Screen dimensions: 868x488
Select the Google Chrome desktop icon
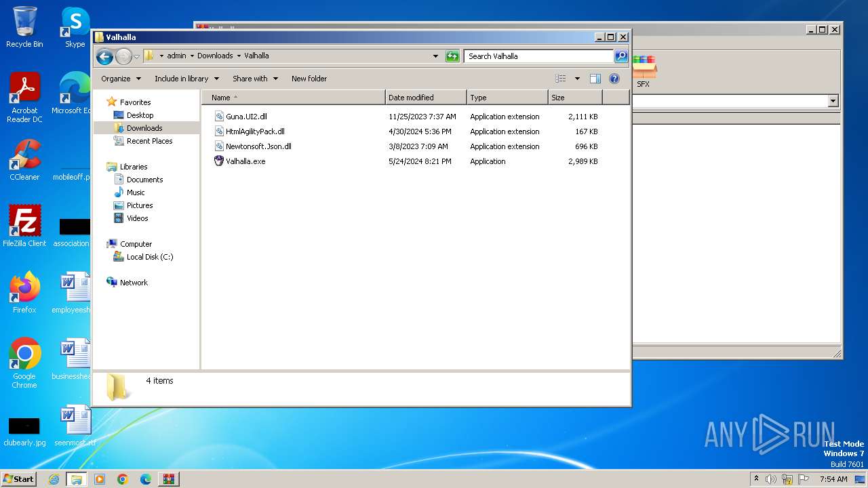click(24, 363)
